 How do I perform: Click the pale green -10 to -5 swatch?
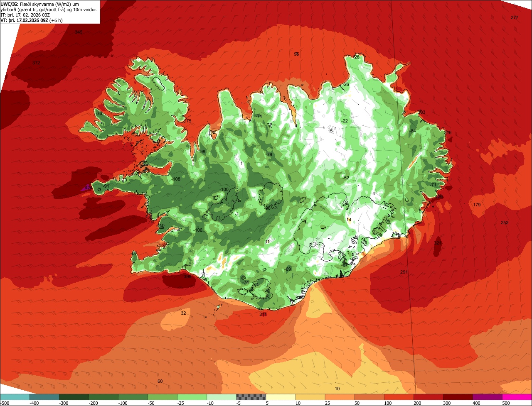222,397
